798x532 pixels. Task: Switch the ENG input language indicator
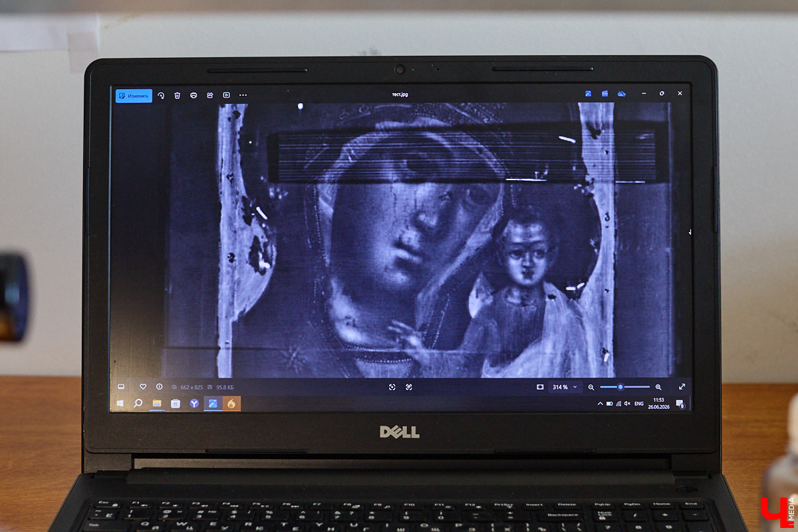(638, 404)
